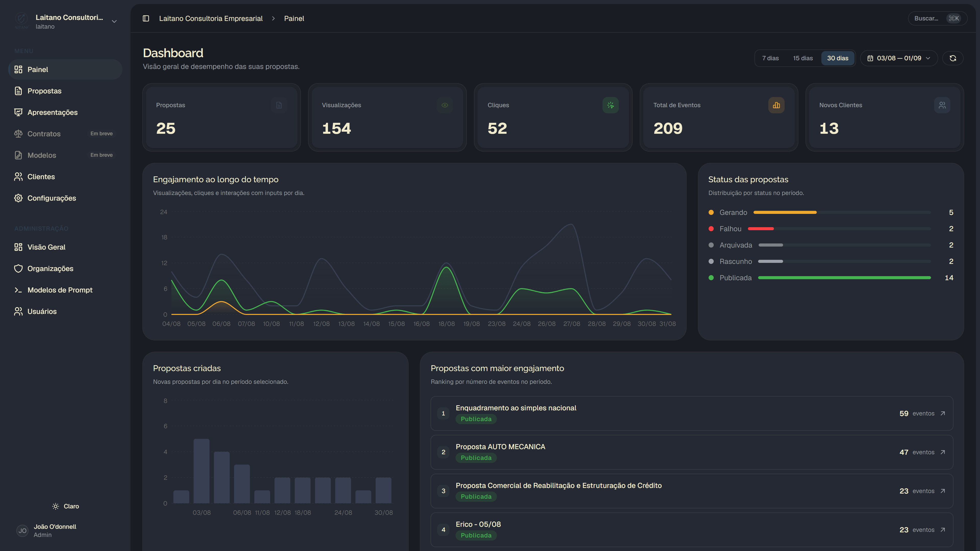
Task: Open Enquadramento ao simples nacional proposal
Action: coord(692,413)
